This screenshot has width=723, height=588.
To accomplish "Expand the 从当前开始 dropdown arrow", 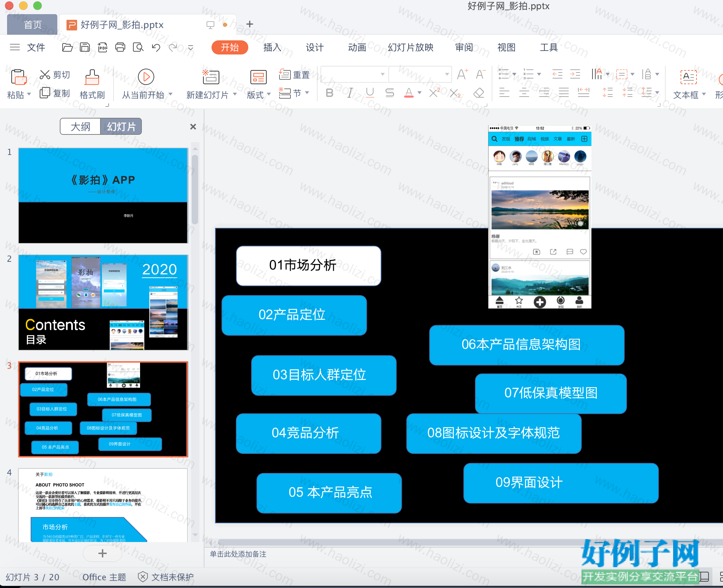I will coord(170,94).
